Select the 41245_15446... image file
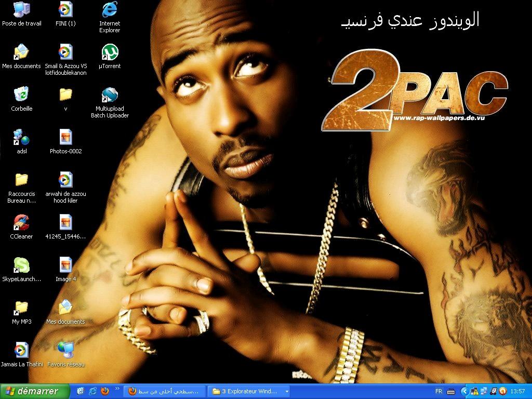Screen dimensions: 532x399 click(x=65, y=227)
